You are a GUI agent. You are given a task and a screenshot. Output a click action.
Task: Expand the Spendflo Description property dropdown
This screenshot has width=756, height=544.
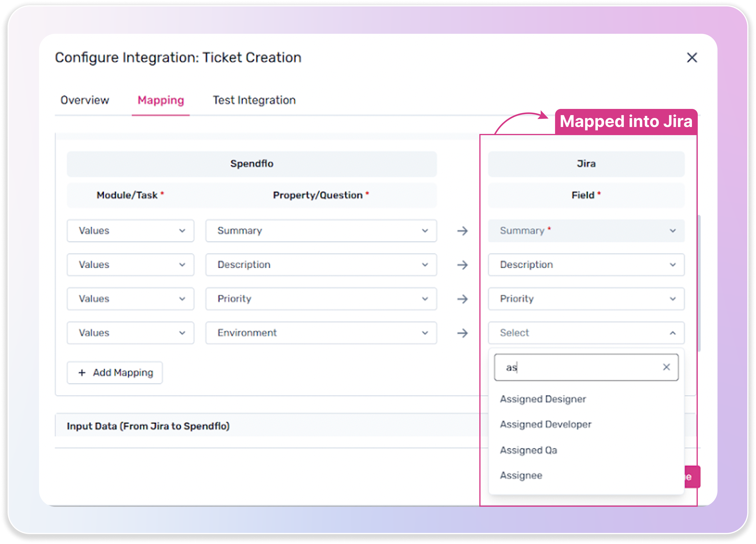(321, 265)
